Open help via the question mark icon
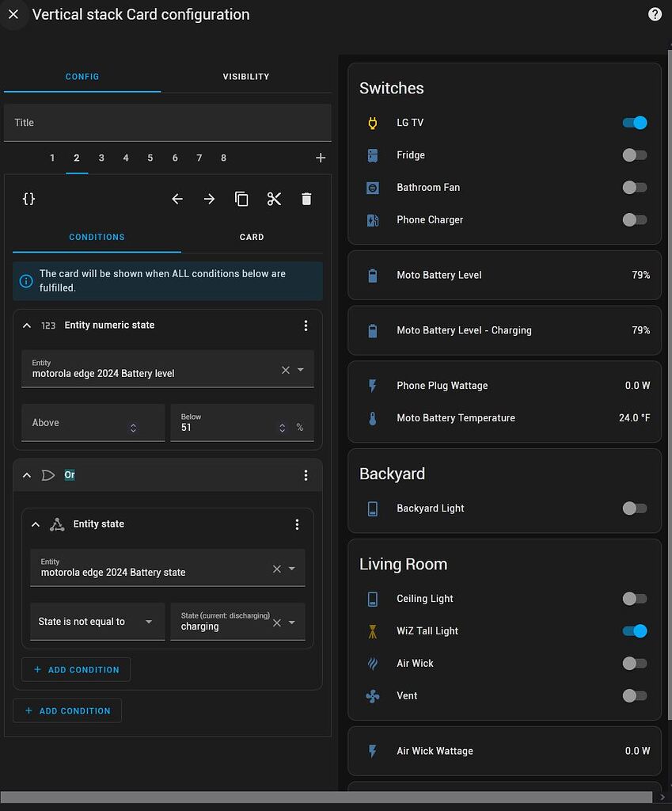Screen dimensions: 672x811 [x=655, y=13]
